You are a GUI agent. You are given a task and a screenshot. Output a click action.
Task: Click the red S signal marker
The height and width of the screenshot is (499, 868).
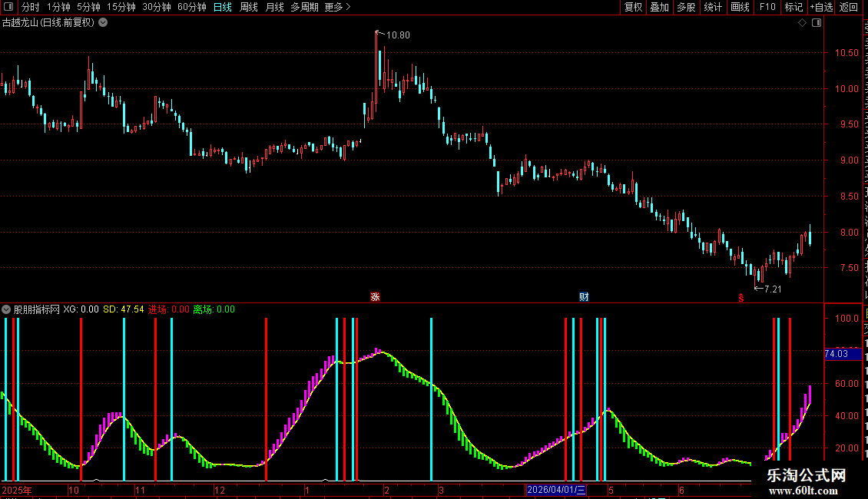pyautogui.click(x=740, y=298)
